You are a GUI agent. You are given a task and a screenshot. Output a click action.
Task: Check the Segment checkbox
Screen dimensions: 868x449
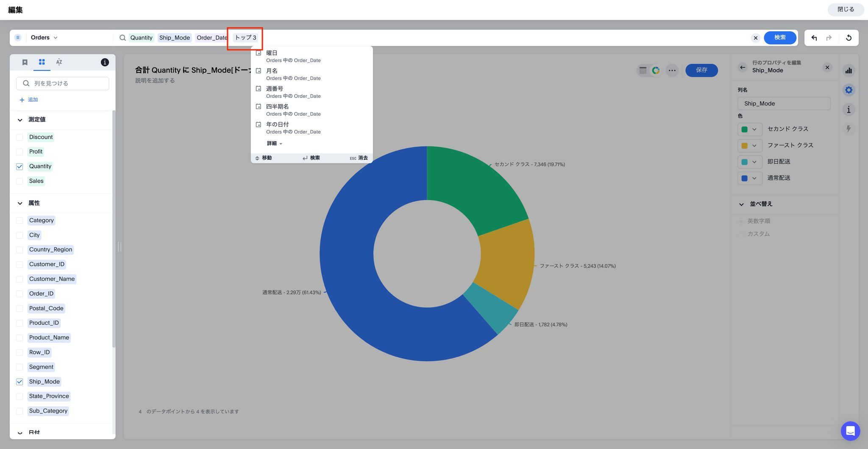point(19,367)
